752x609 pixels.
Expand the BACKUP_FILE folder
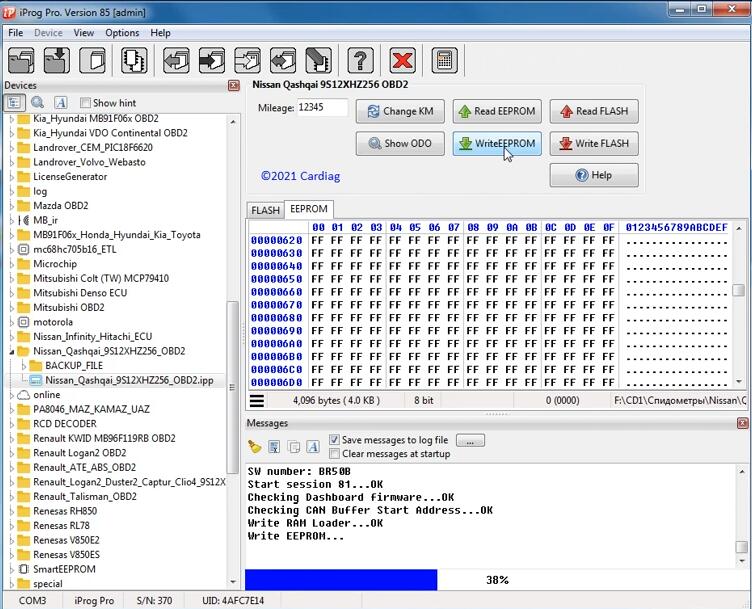click(x=24, y=366)
